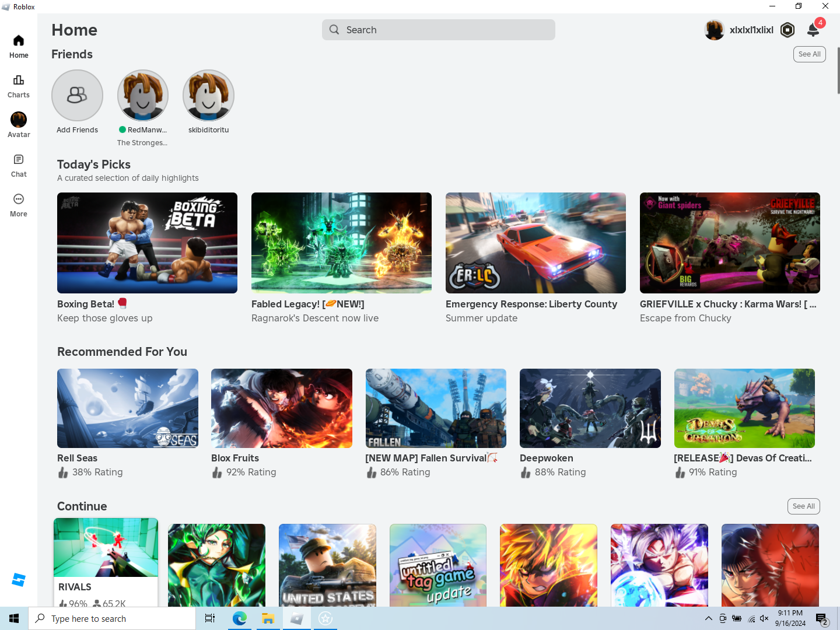840x630 pixels.
Task: Open the Deepwoken thumbnail
Action: click(x=590, y=408)
